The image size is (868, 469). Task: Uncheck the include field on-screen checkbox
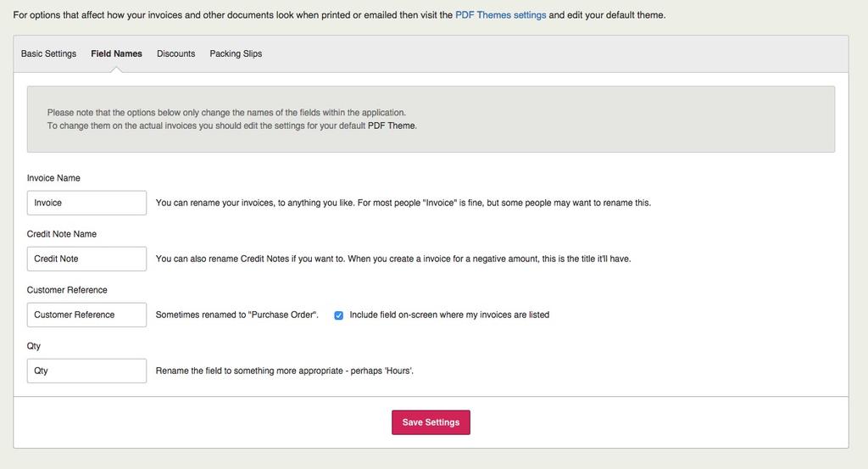click(339, 315)
